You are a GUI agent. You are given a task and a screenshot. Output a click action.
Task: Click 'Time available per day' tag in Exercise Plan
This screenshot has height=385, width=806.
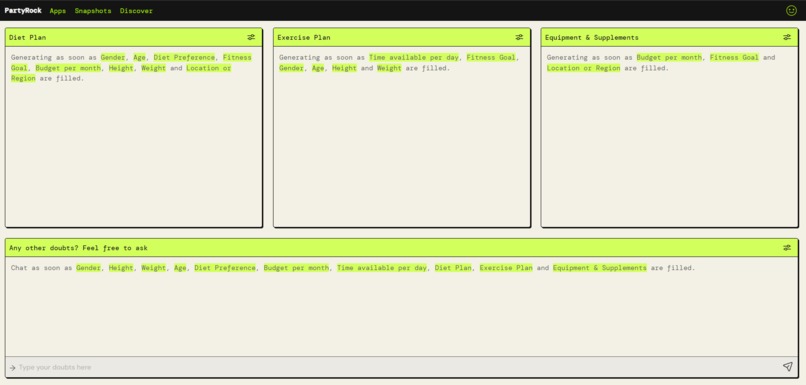pos(414,57)
